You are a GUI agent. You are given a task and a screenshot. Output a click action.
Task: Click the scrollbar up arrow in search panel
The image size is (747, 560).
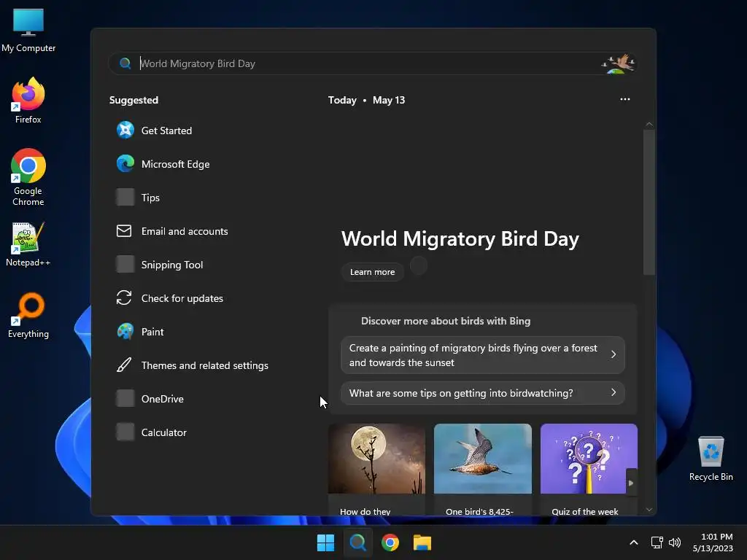[649, 124]
